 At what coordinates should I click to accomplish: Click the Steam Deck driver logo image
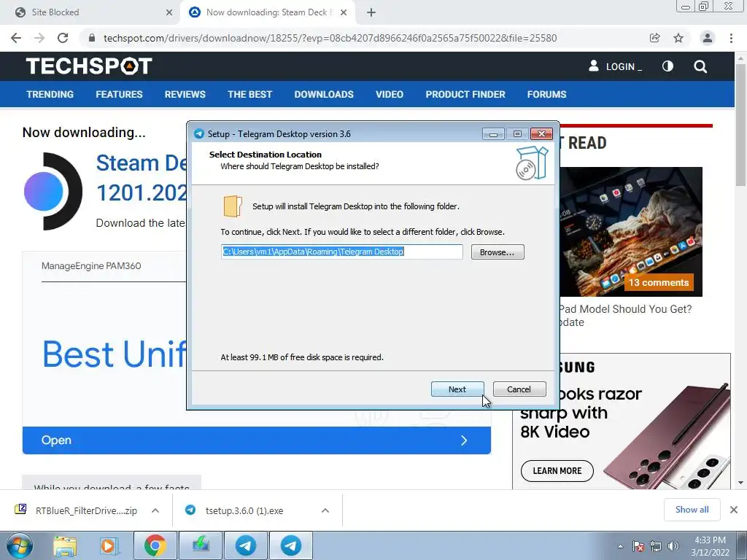pyautogui.click(x=53, y=192)
